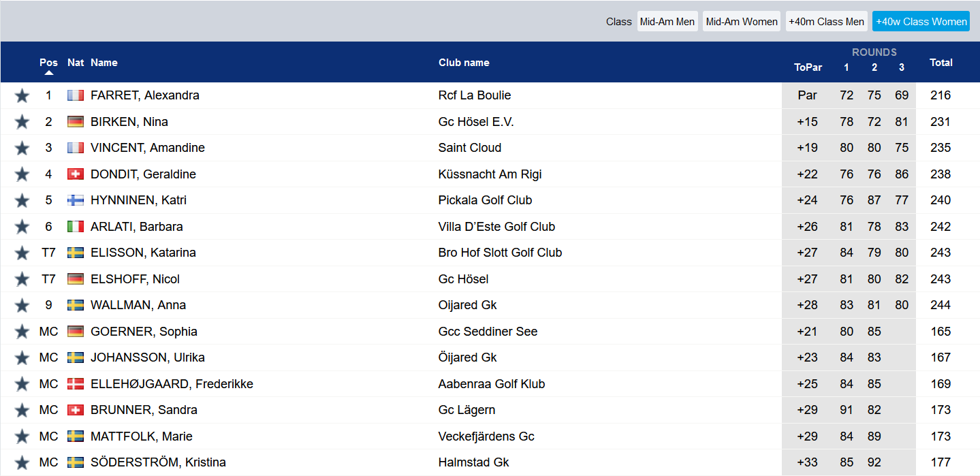This screenshot has height=476, width=980.
Task: Switch to +40m Class Men
Action: tap(827, 22)
